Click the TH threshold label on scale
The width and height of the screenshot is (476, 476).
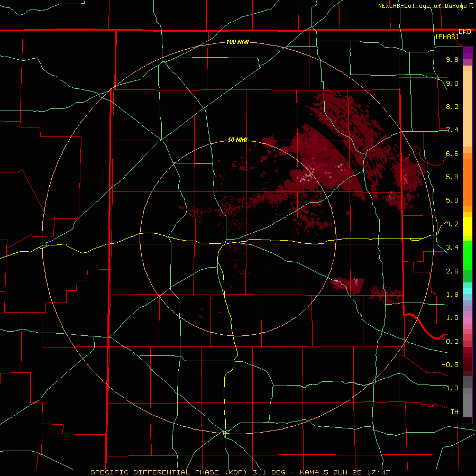(x=454, y=412)
